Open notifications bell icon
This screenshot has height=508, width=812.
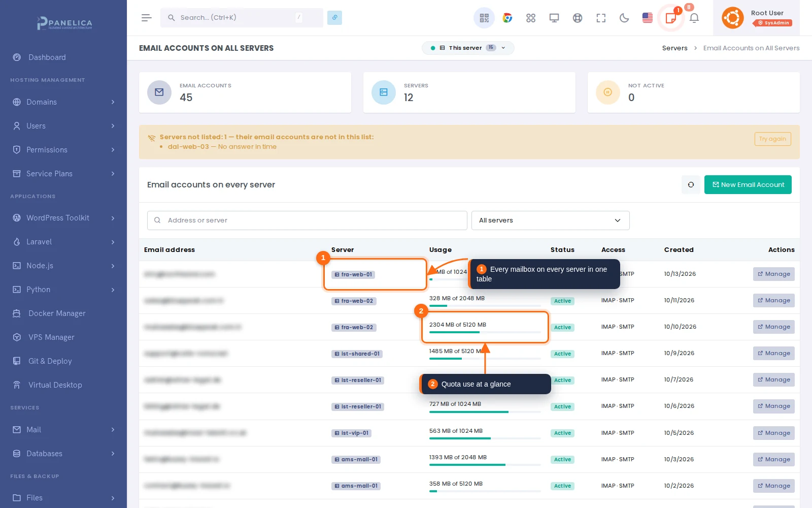pyautogui.click(x=694, y=18)
